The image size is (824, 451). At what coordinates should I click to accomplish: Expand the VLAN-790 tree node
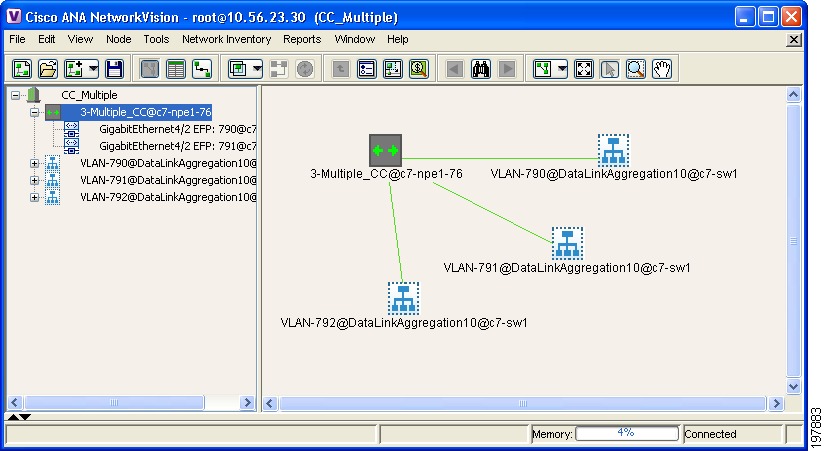click(35, 163)
